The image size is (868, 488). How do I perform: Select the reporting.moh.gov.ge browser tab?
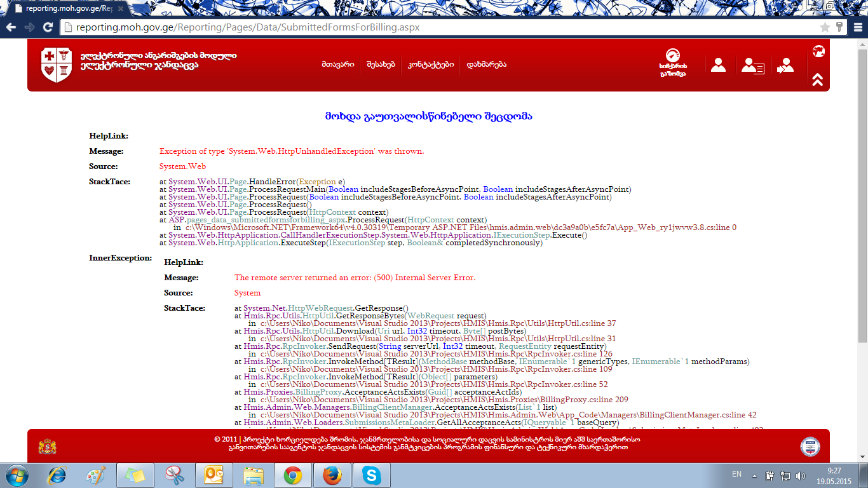[x=64, y=9]
